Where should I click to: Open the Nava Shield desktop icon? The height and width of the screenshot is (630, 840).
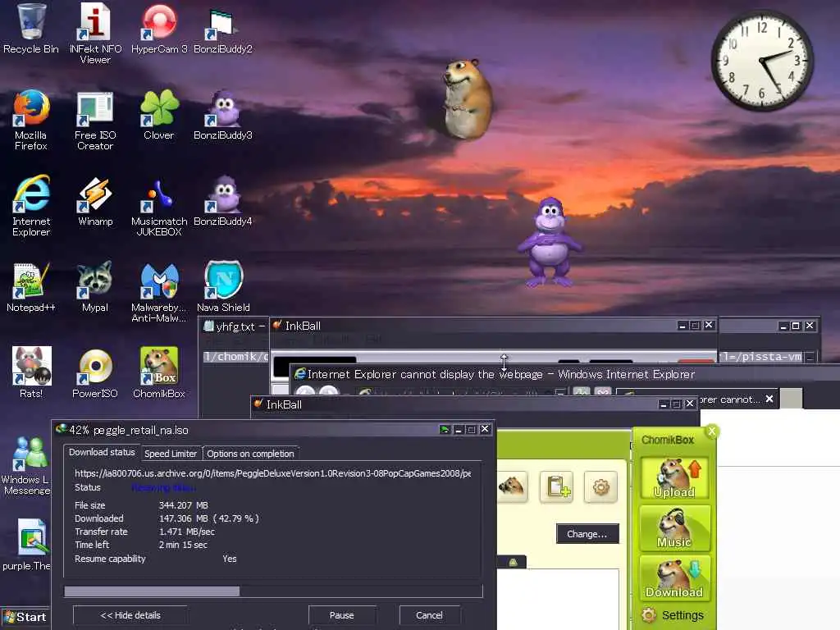[223, 287]
